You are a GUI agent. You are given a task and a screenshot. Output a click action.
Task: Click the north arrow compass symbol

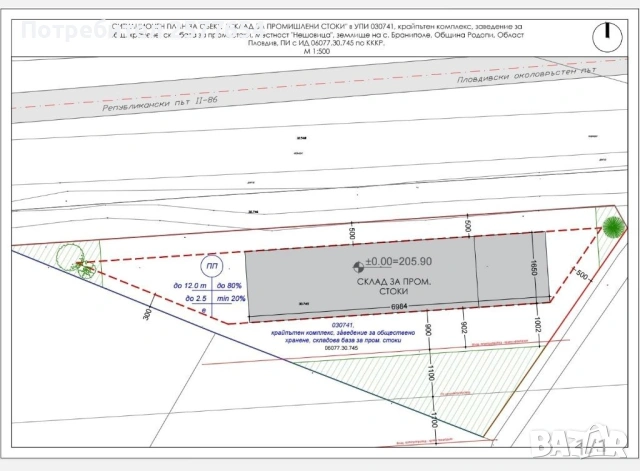(x=607, y=37)
